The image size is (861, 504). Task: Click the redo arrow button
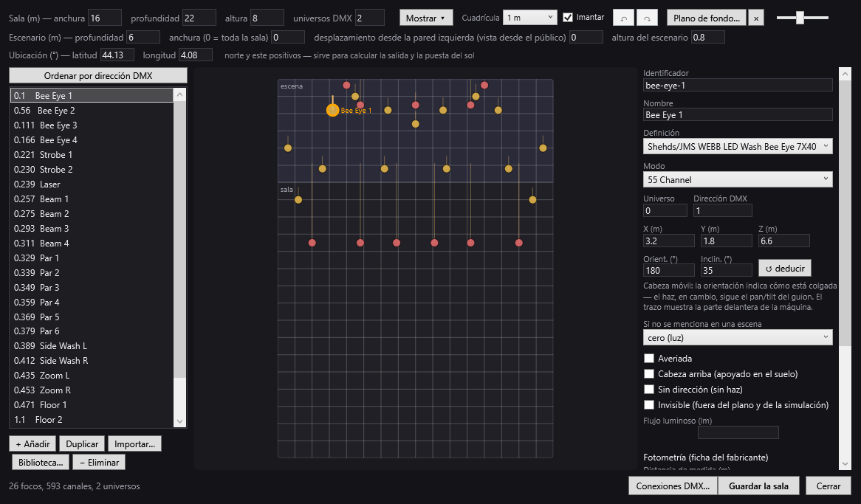pos(647,18)
